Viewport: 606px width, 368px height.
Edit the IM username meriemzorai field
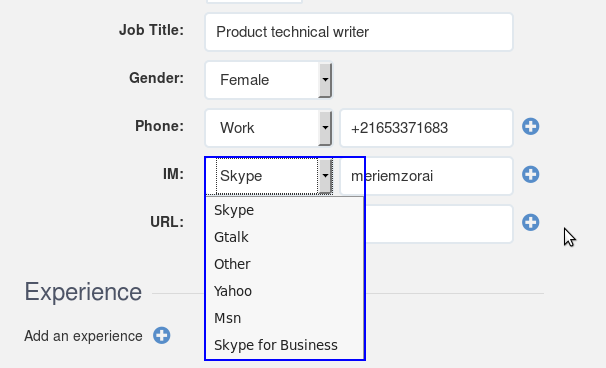[x=426, y=176]
